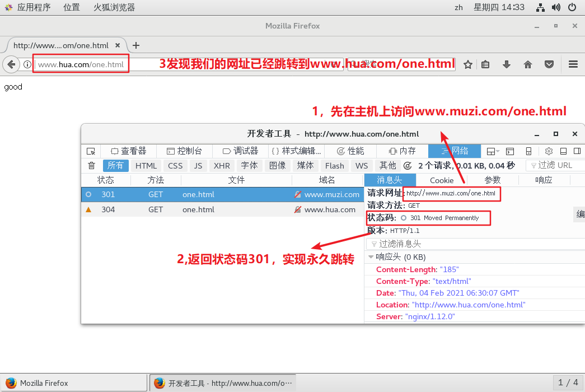The image size is (585, 392).
Task: Open system power menu icon
Action: point(572,7)
